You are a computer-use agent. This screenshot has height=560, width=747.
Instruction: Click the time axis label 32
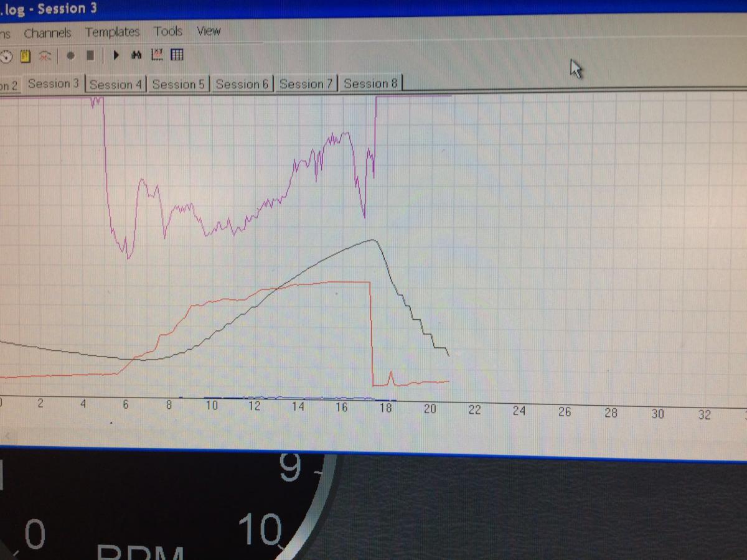click(x=703, y=414)
